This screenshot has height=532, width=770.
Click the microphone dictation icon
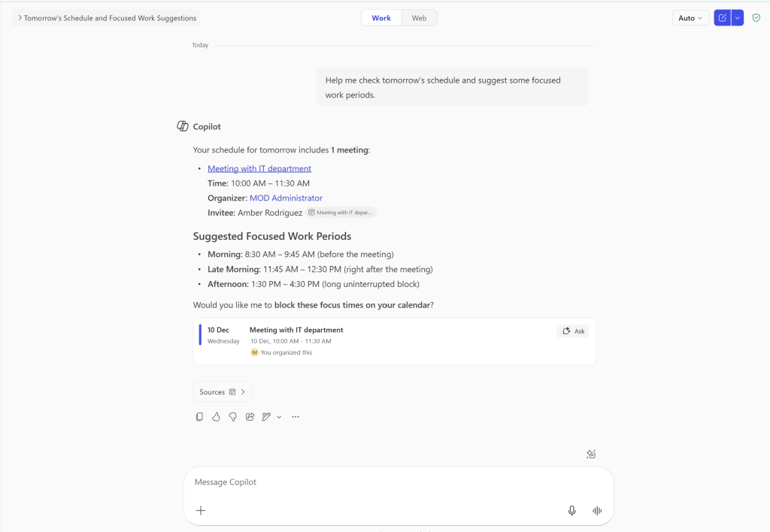click(x=571, y=511)
